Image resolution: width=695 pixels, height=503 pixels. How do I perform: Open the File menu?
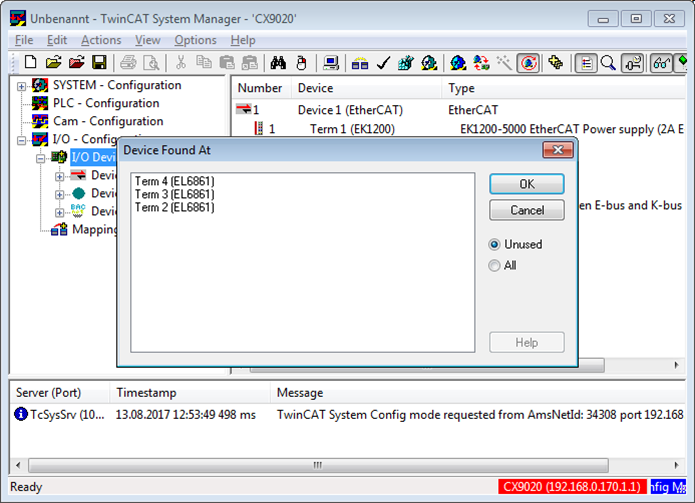[24, 40]
